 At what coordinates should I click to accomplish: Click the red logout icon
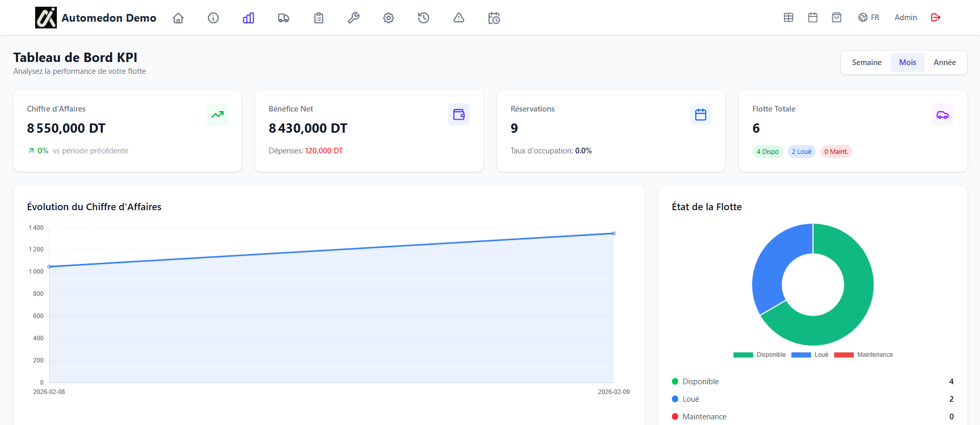(x=936, y=18)
